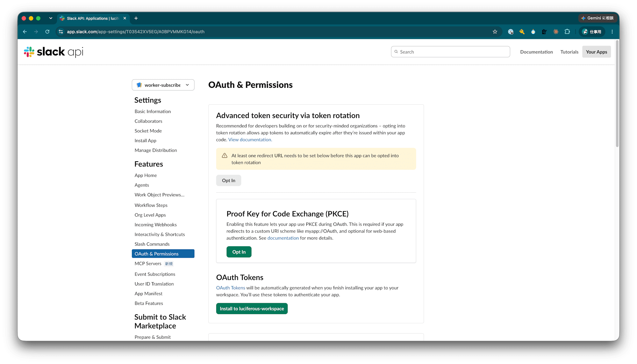This screenshot has width=637, height=364.
Task: Open MCP Servers feature page
Action: point(148,263)
